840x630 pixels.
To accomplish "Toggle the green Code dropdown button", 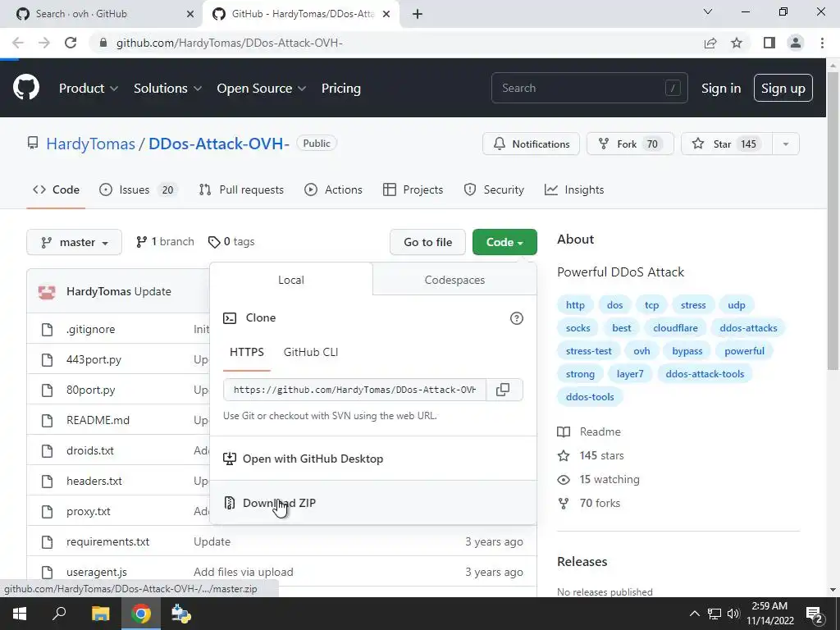I will pos(504,242).
